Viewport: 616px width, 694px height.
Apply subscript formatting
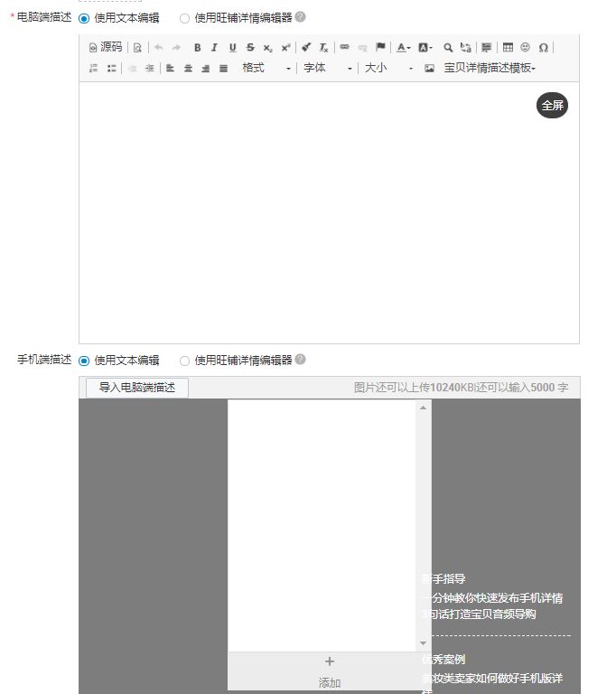(x=267, y=47)
